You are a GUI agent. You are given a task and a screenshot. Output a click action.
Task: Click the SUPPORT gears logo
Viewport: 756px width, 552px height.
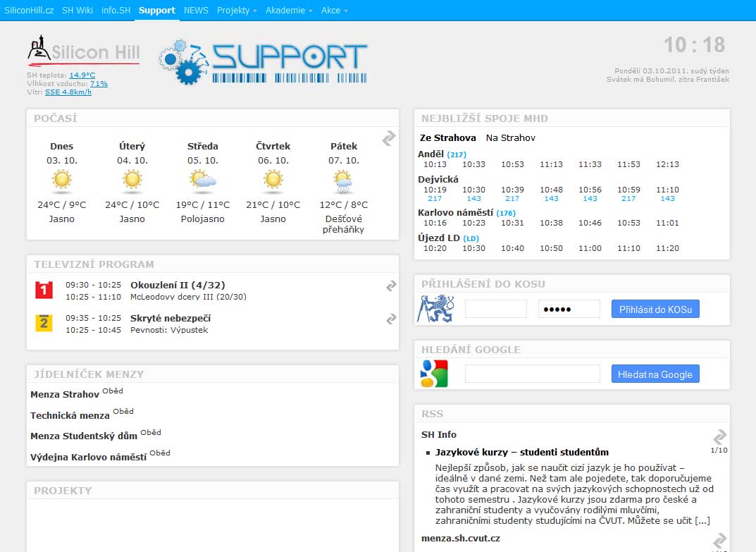(264, 62)
